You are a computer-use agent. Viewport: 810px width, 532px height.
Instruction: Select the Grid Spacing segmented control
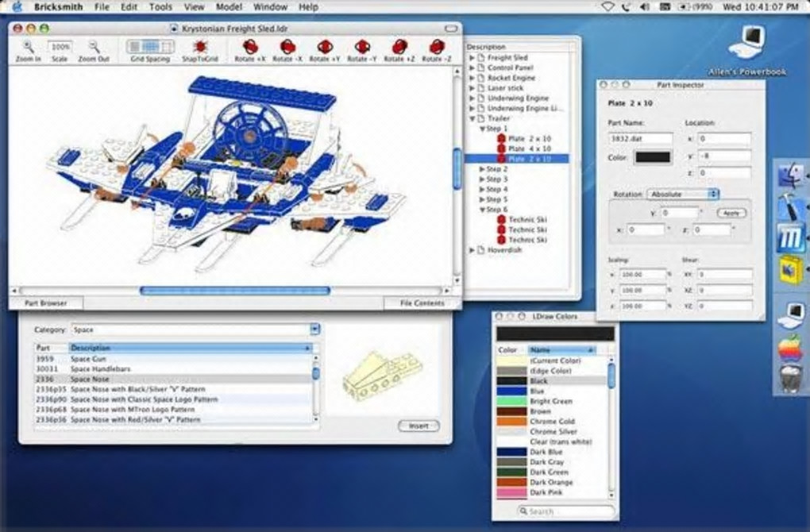pos(150,47)
